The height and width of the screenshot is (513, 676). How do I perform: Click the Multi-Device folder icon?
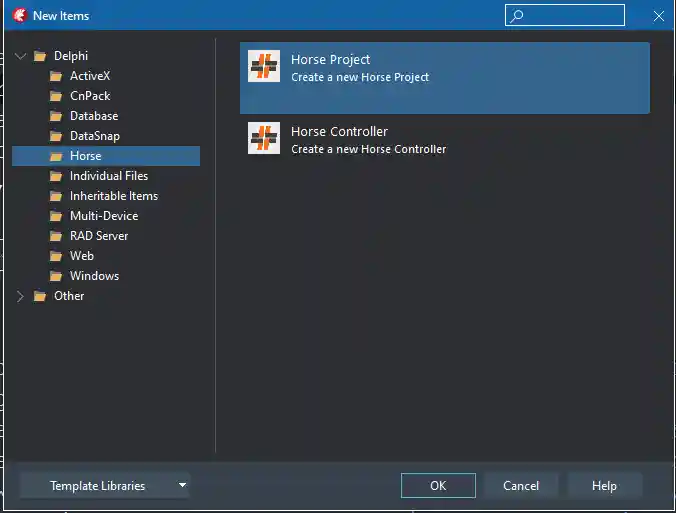pyautogui.click(x=56, y=216)
